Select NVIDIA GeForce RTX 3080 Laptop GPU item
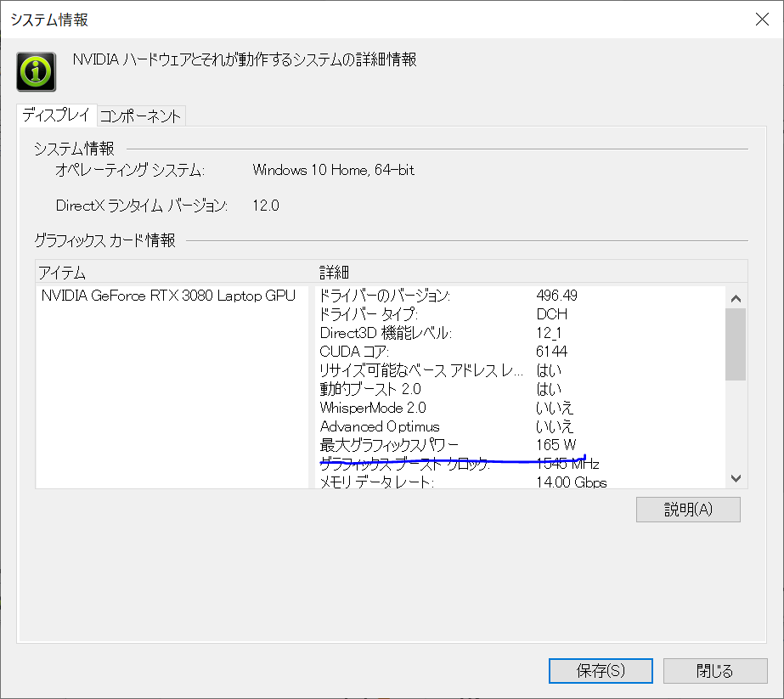 [x=168, y=296]
